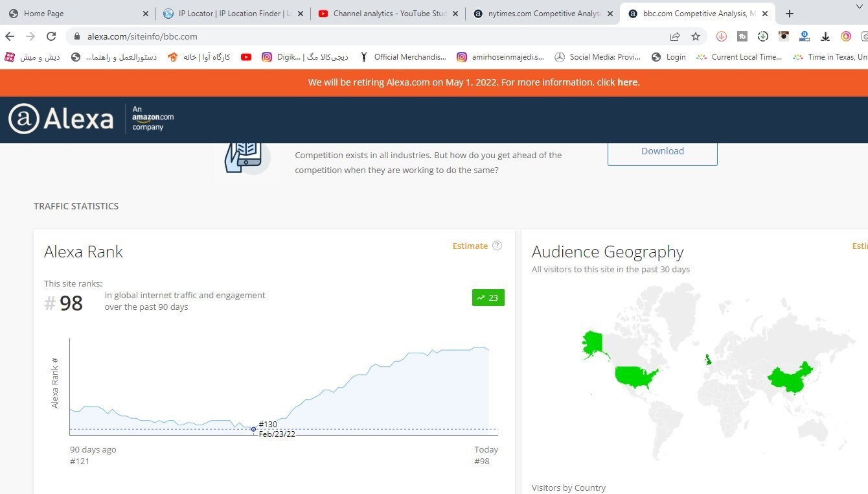Click the Alexa Rank Estimate label

pyautogui.click(x=470, y=246)
